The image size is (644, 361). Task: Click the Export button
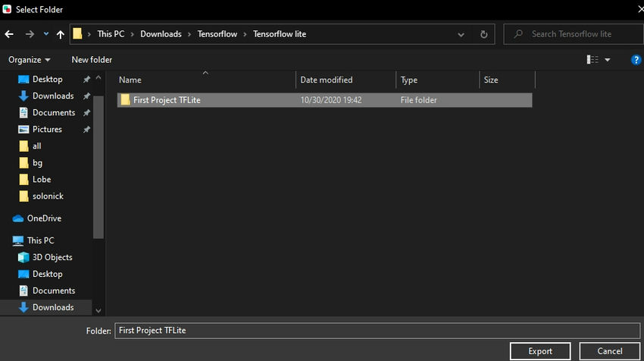540,351
